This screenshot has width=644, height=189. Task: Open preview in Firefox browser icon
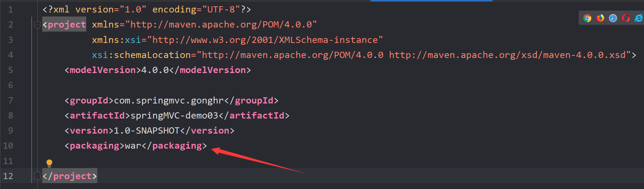(600, 18)
